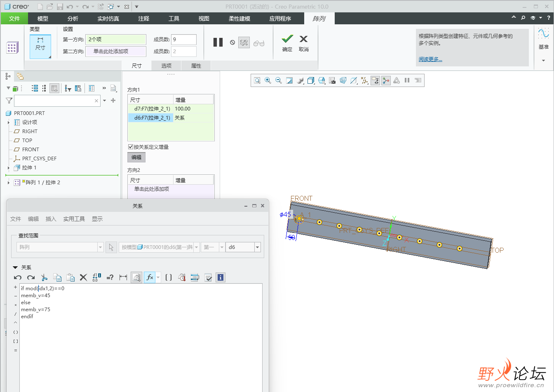The image size is (554, 392).
Task: Click the green 确定 checkmark button
Action: [x=287, y=42]
